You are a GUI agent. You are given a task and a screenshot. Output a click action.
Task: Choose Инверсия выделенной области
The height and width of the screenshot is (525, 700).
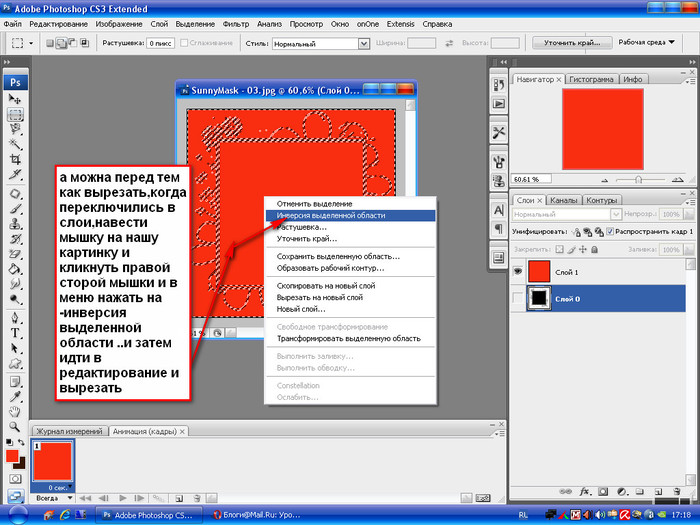[350, 216]
